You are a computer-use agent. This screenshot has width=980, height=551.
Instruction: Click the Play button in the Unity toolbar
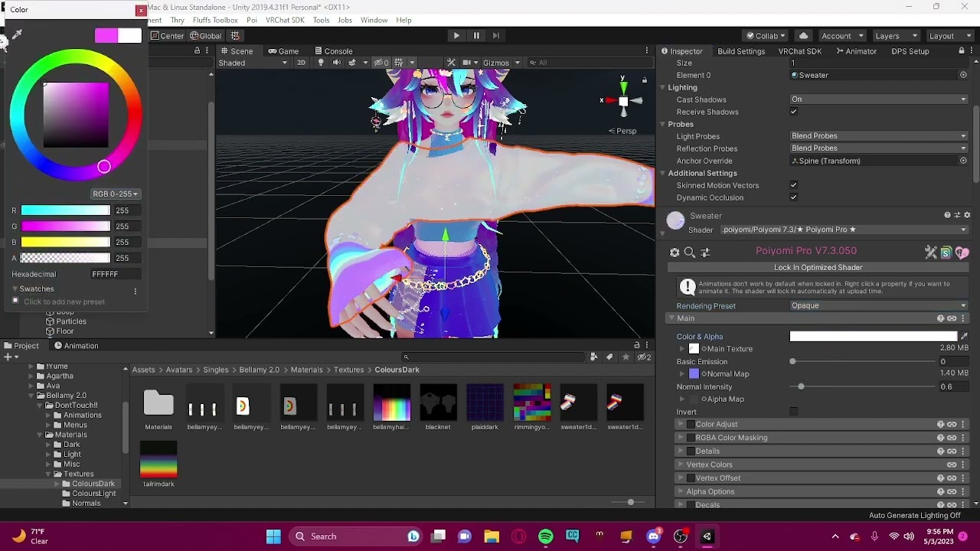456,35
